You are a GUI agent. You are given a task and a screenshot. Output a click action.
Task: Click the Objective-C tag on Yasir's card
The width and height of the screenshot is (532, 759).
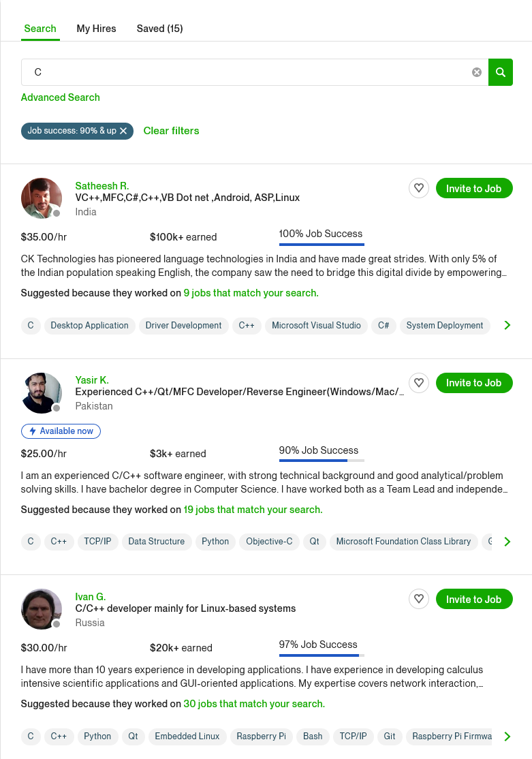(x=269, y=542)
